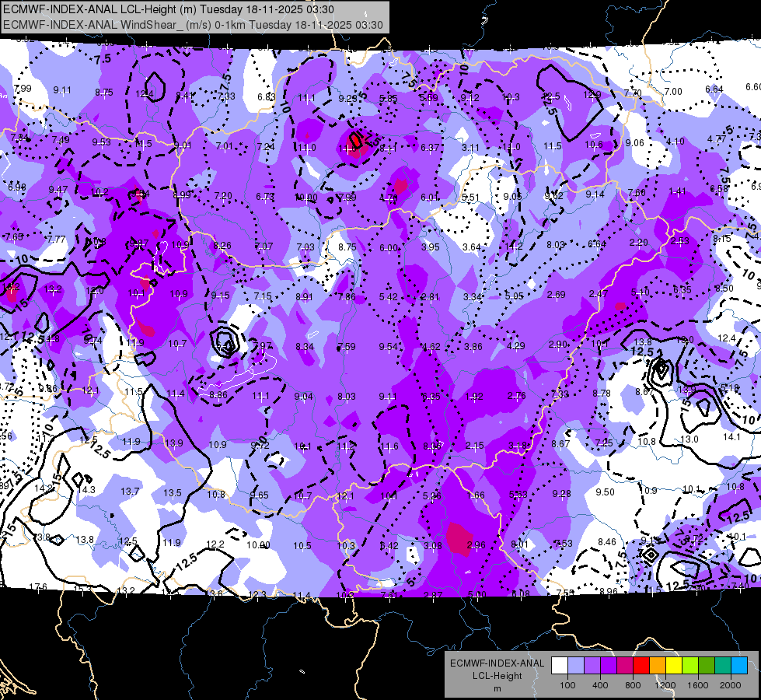This screenshot has width=761, height=700.
Task: Click the legend label '400'
Action: pos(600,685)
